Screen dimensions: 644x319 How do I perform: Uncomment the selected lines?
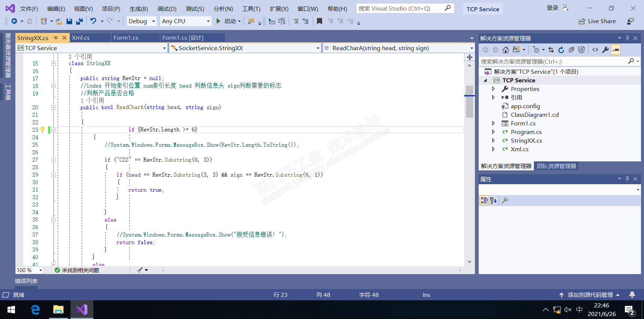point(306,21)
